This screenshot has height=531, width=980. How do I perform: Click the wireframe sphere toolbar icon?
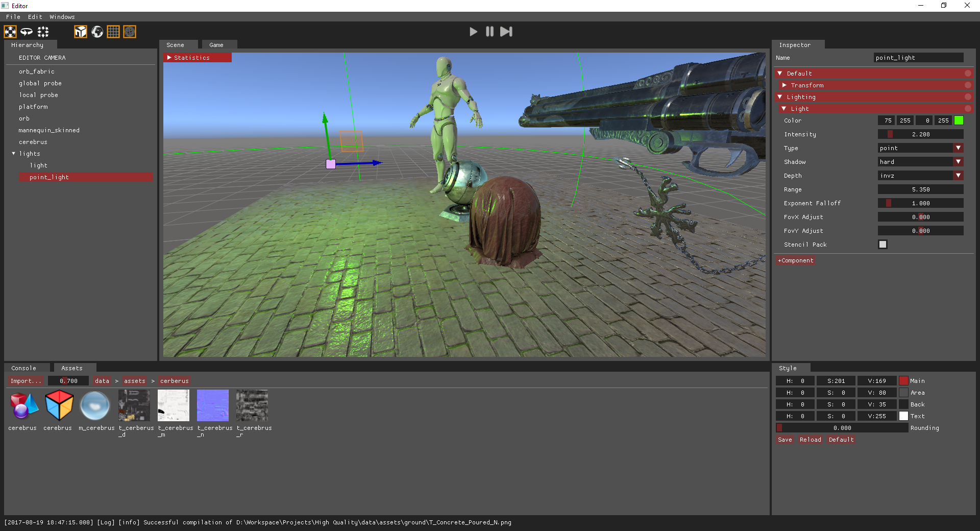130,32
